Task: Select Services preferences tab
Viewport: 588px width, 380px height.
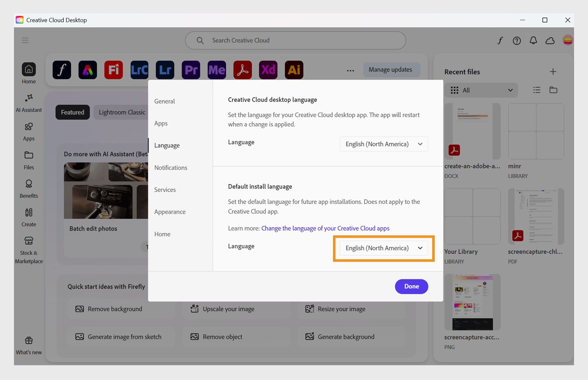Action: pyautogui.click(x=165, y=190)
